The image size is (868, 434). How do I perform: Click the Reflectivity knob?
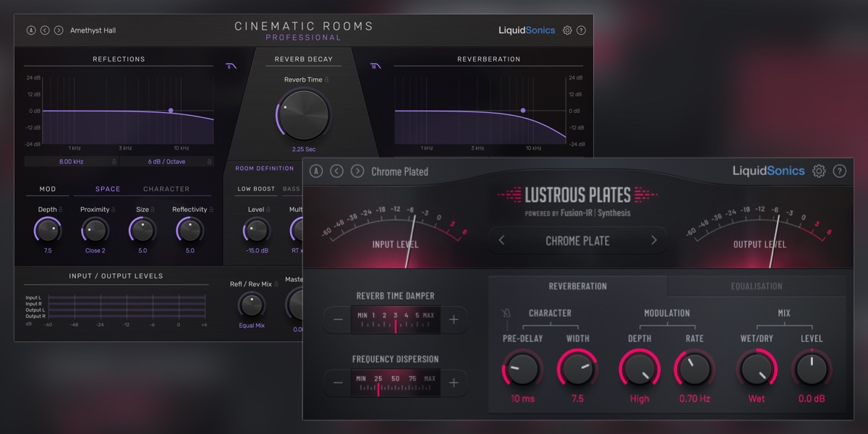[190, 231]
